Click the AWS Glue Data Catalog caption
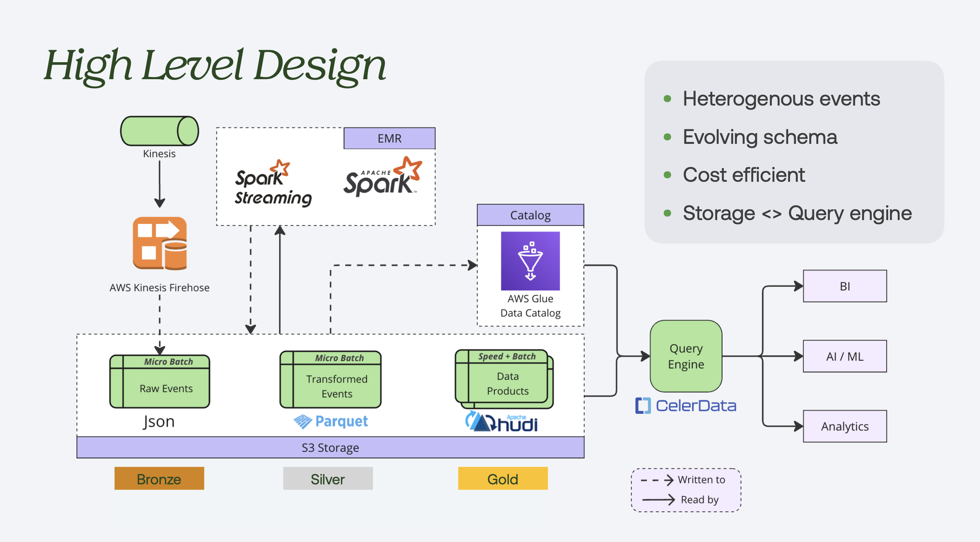The image size is (980, 542). (530, 306)
